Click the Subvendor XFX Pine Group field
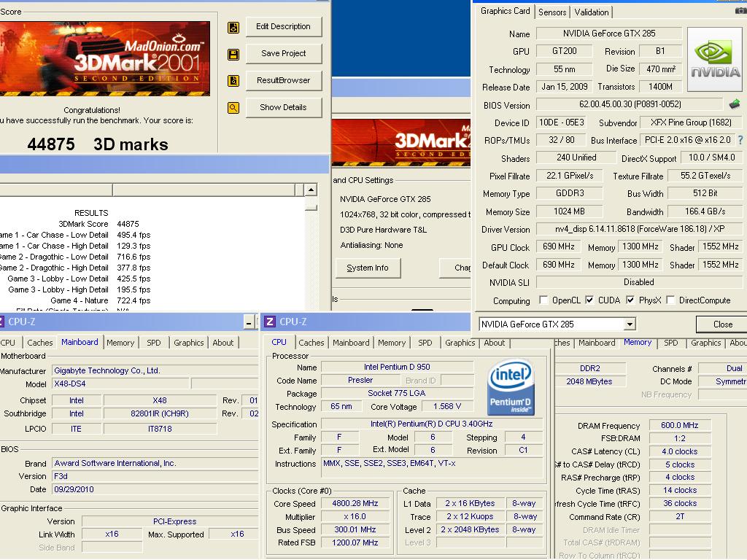The height and width of the screenshot is (560, 747). click(690, 122)
